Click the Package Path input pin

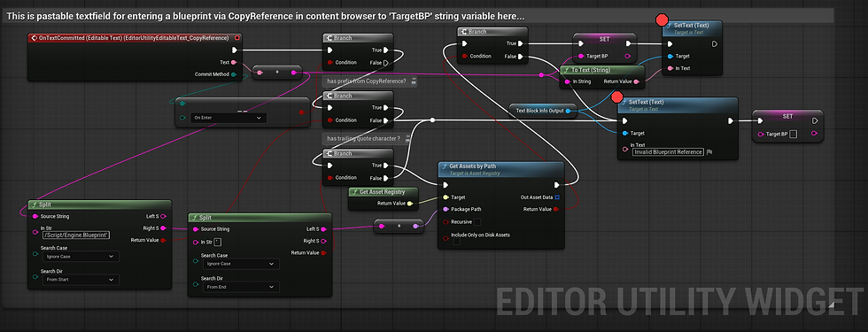coord(446,209)
